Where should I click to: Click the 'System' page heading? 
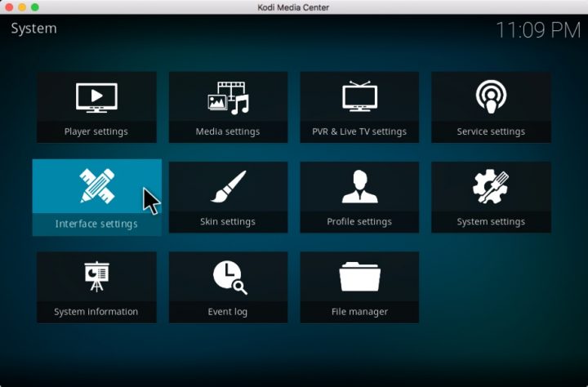33,29
